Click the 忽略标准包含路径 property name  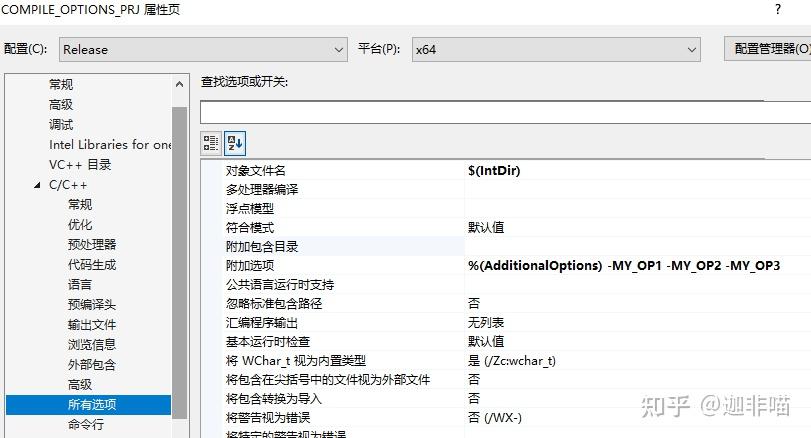(274, 304)
